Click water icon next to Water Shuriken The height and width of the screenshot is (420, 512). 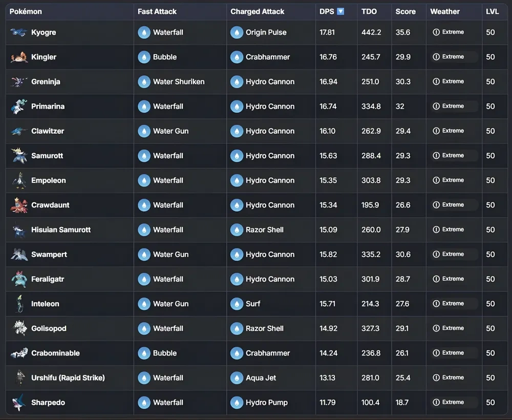pyautogui.click(x=144, y=81)
